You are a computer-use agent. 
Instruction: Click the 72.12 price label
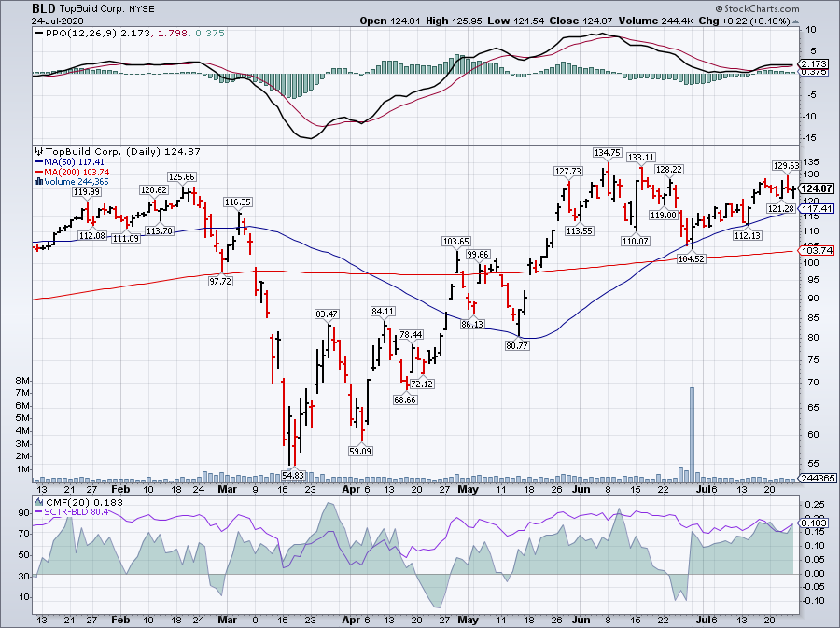click(x=422, y=384)
